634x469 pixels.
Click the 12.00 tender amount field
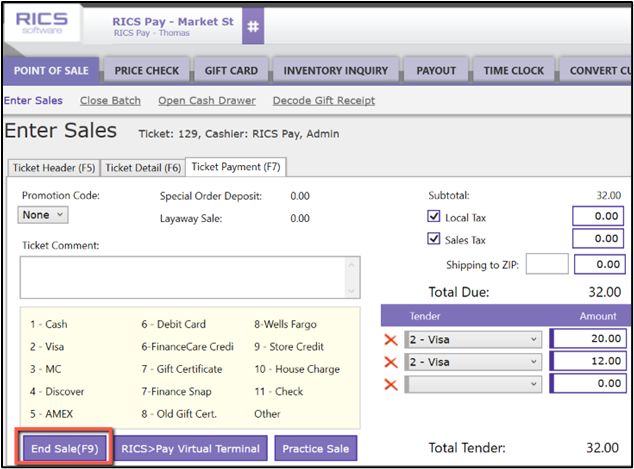[x=588, y=361]
